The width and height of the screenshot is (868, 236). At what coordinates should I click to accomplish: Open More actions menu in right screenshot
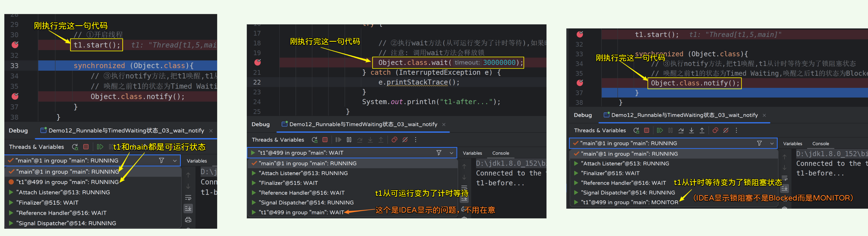[x=736, y=130]
